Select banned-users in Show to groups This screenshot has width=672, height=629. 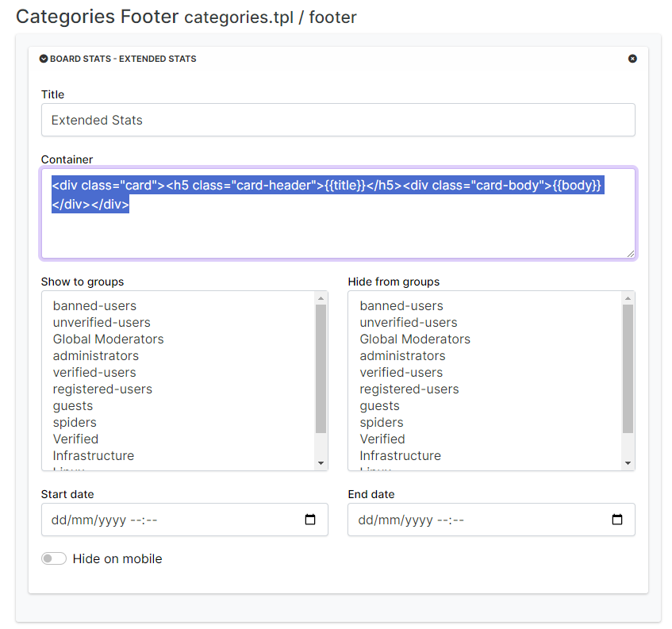pos(94,306)
